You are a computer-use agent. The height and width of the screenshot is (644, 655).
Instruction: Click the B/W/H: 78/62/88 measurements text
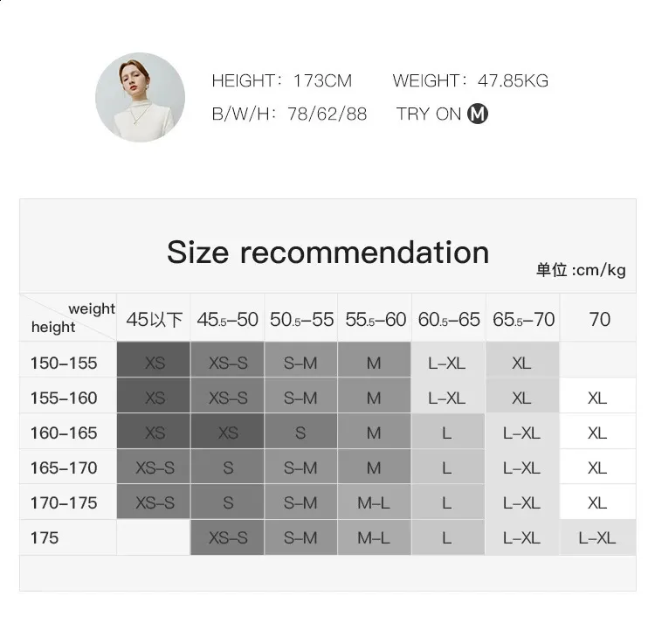288,114
